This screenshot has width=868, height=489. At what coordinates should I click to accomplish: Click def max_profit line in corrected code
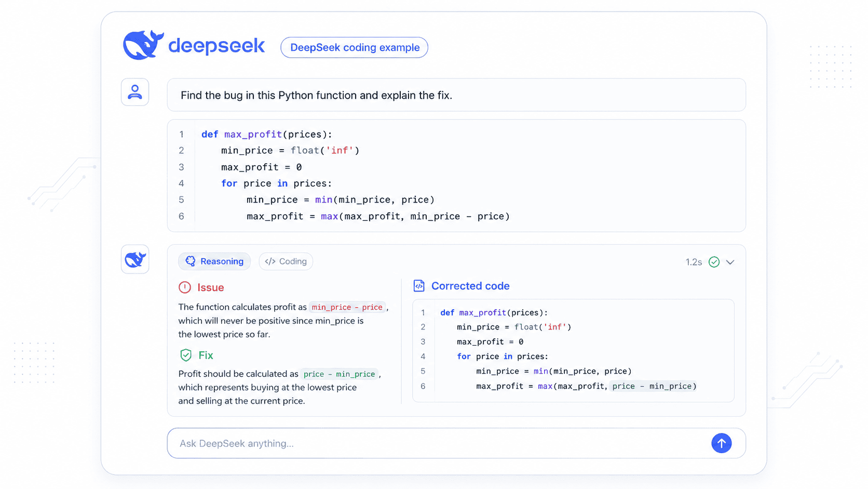(494, 313)
